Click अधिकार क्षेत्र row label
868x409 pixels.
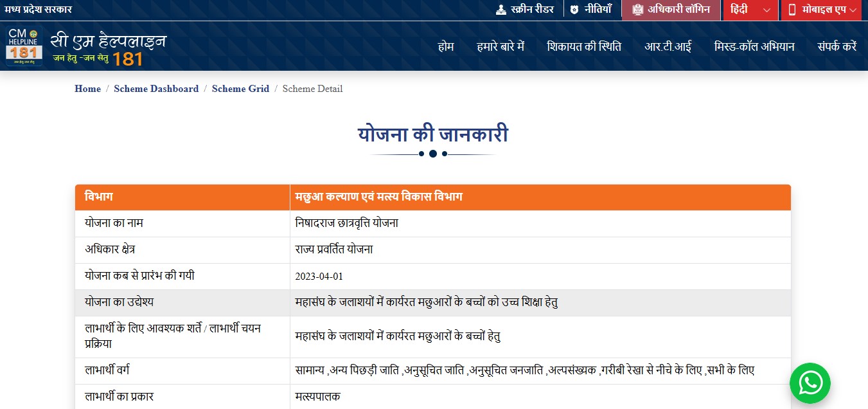click(x=110, y=250)
